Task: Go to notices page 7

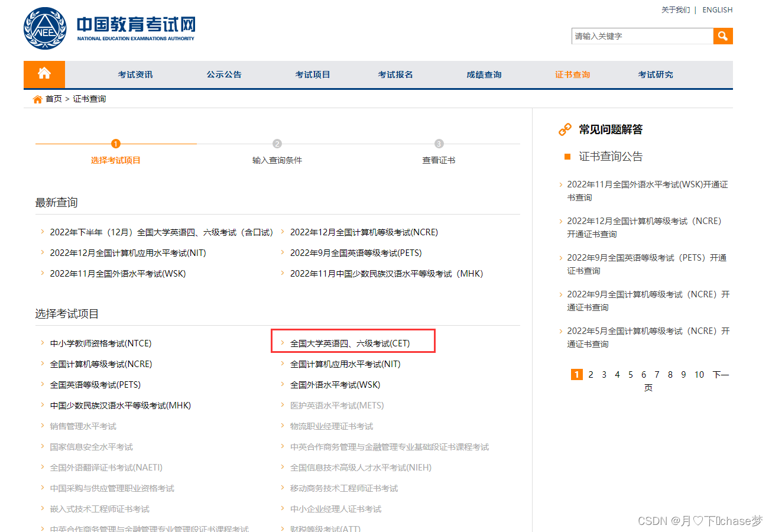Action: 657,375
